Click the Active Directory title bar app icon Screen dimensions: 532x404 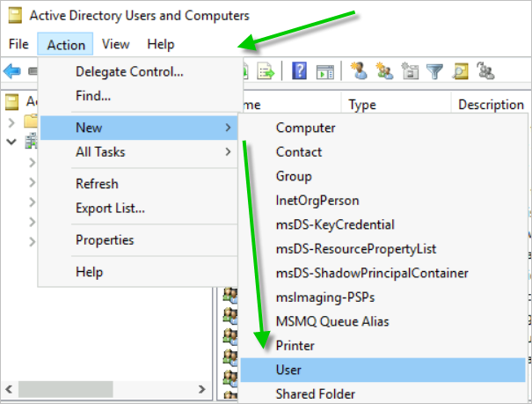pos(15,16)
